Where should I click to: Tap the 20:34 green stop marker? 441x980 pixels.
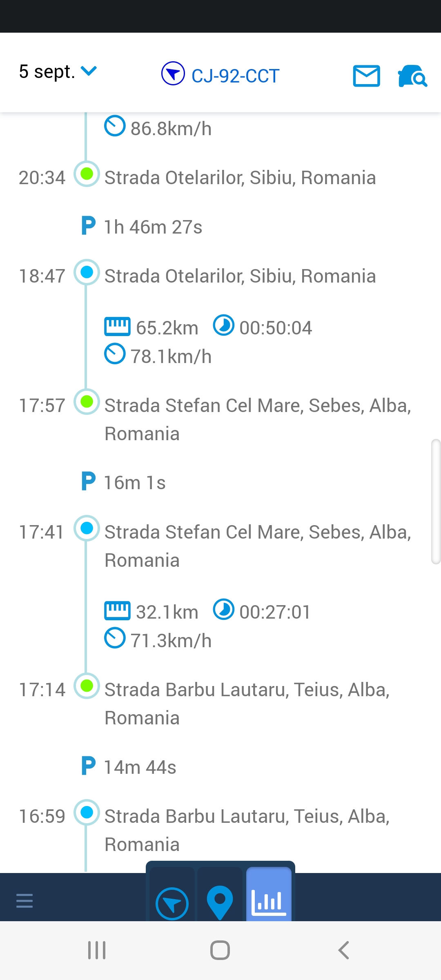click(x=87, y=174)
